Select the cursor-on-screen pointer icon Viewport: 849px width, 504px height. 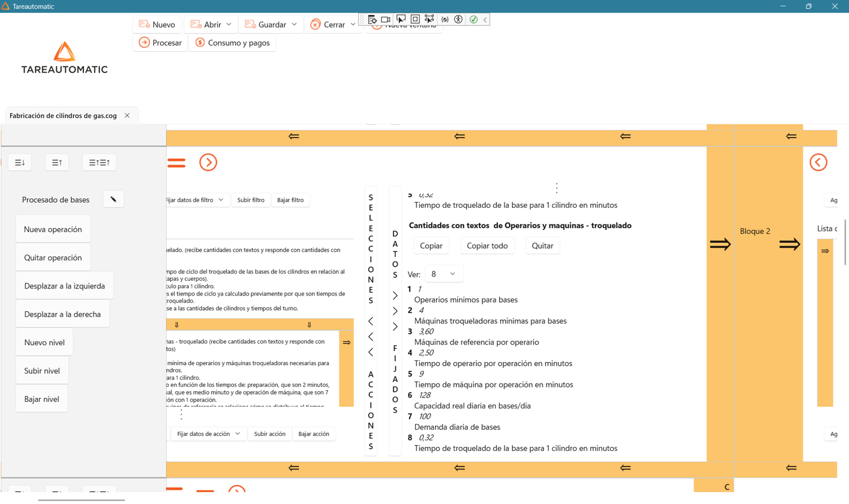(401, 19)
